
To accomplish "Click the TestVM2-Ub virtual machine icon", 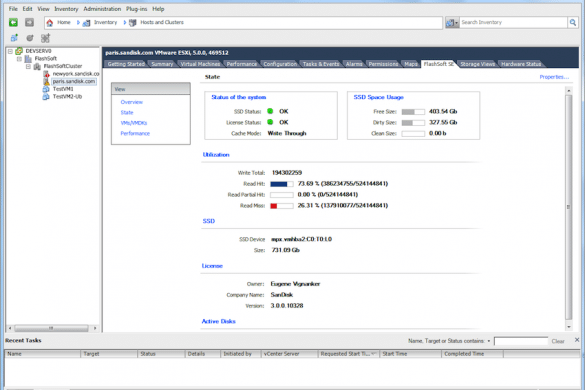I will [46, 97].
